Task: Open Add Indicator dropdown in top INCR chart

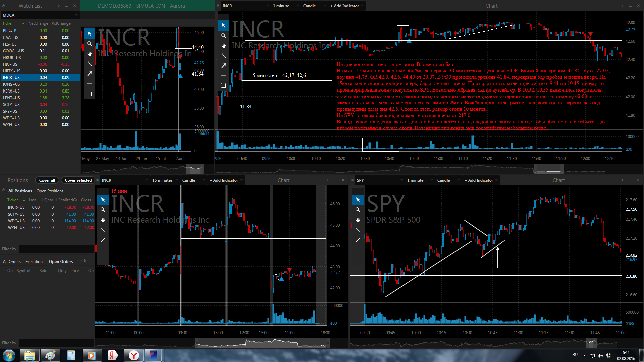Action: pos(346,6)
